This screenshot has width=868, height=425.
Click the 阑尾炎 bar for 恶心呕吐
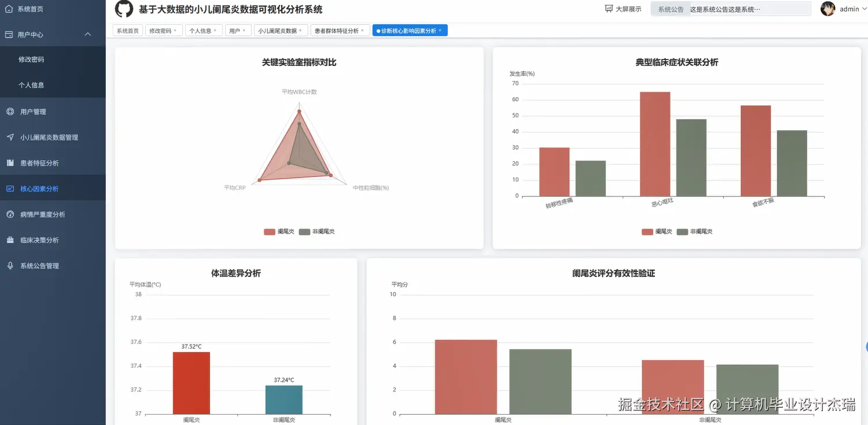click(x=655, y=144)
